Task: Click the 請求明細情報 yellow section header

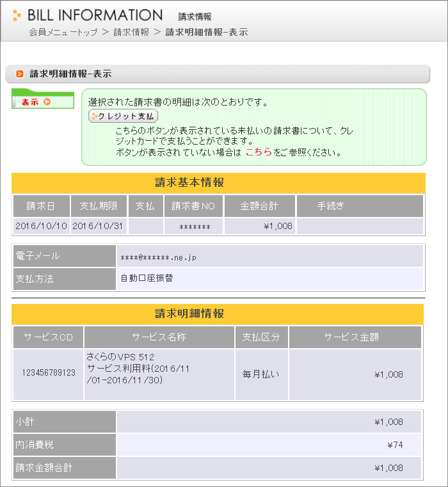Action: (x=218, y=314)
